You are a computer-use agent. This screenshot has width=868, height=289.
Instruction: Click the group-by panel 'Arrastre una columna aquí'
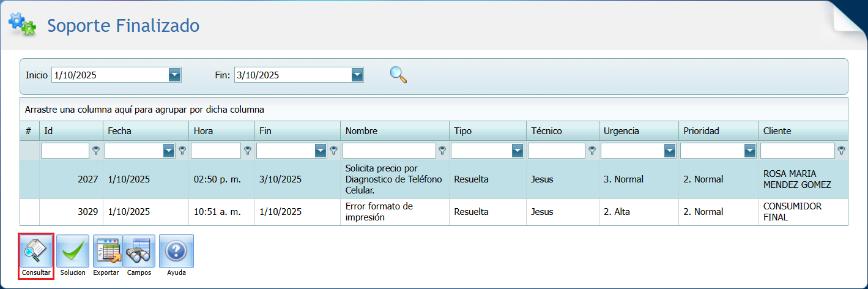434,110
